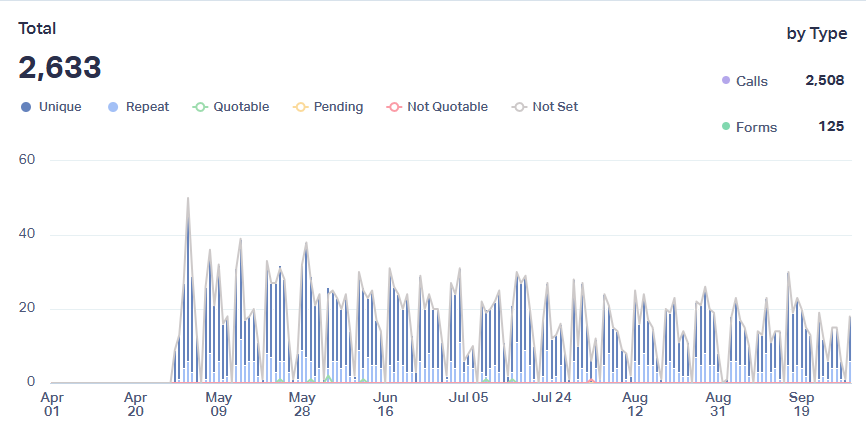
Task: Select the Jul 24 x-axis label
Action: (x=551, y=404)
